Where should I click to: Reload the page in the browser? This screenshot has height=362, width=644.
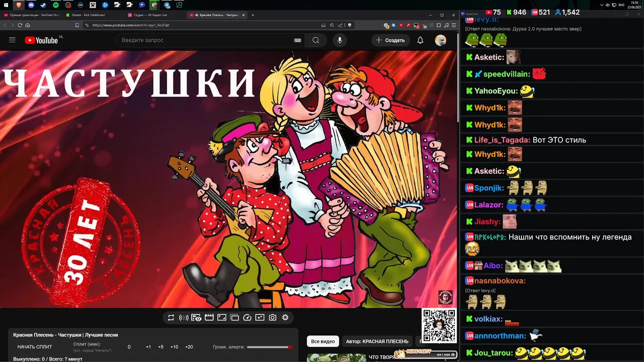tap(20, 25)
